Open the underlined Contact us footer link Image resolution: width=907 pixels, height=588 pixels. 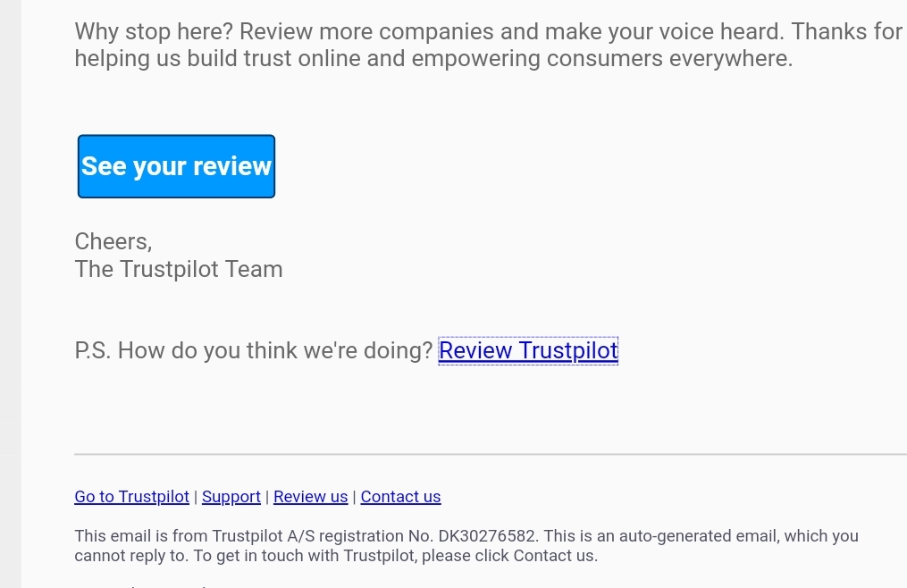pos(400,497)
